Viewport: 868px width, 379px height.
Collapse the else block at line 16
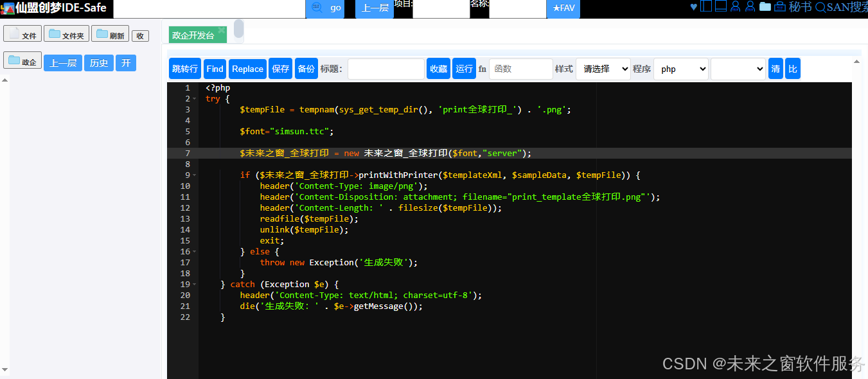click(195, 252)
